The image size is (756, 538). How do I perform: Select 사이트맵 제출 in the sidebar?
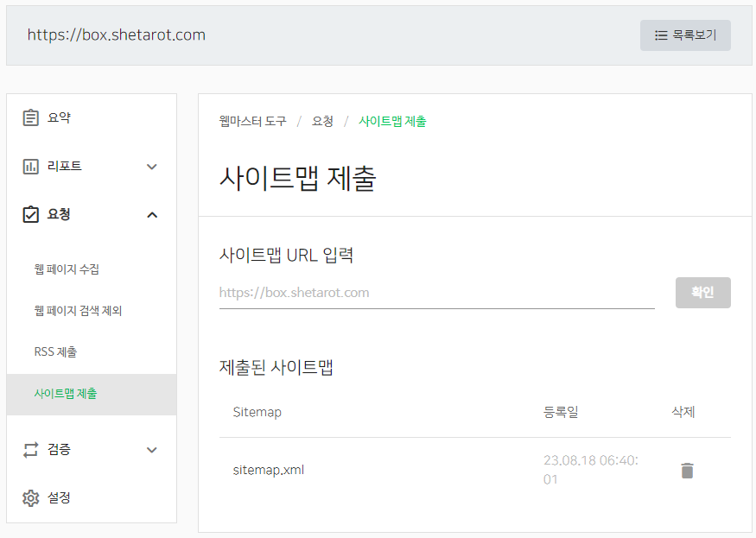pyautogui.click(x=92, y=395)
